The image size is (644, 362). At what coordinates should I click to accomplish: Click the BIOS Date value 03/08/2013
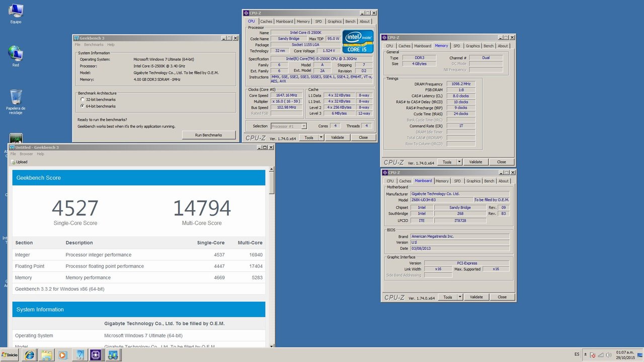460,248
